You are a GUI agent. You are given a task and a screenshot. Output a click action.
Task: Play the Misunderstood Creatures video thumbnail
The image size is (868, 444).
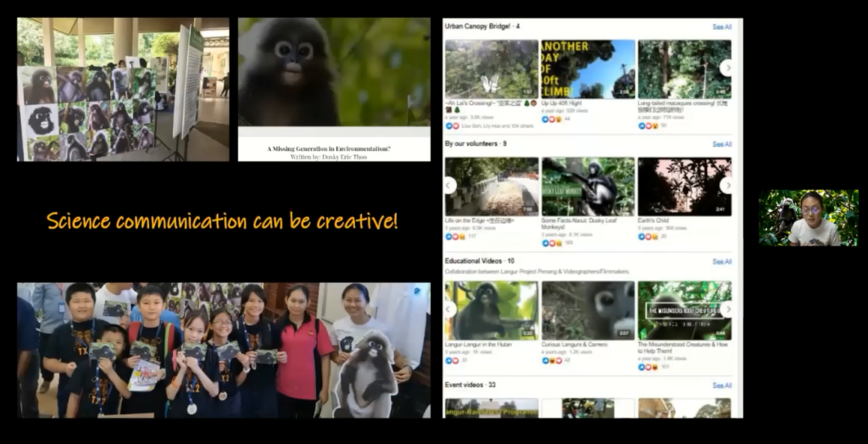click(684, 310)
